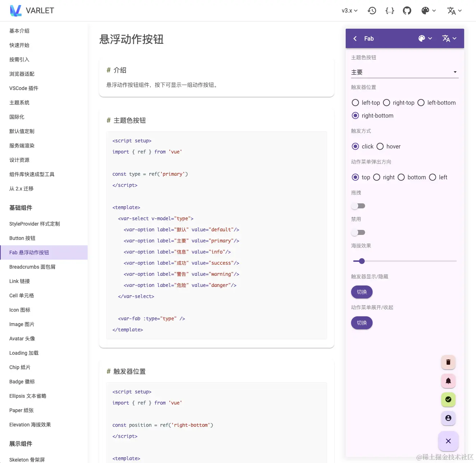The image size is (476, 463).
Task: Open Link 链接 component page
Action: pos(44,281)
